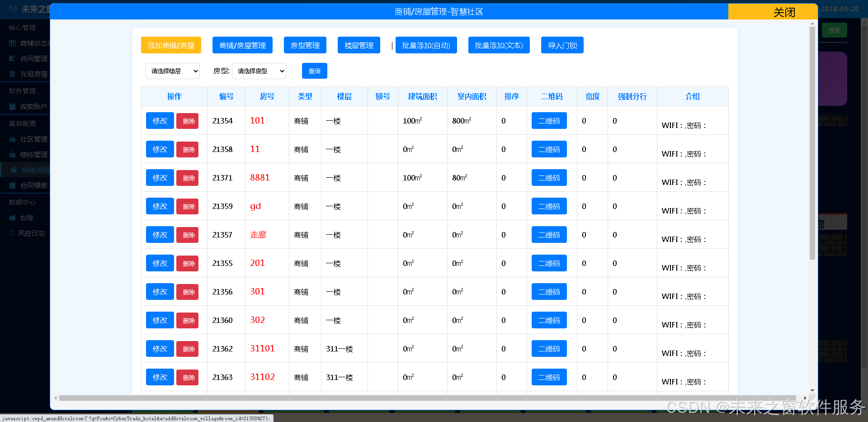The image size is (868, 422).
Task: Switch to 楼层管理 tab
Action: tap(359, 45)
